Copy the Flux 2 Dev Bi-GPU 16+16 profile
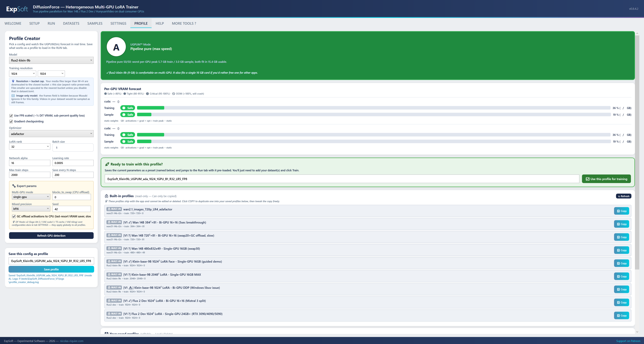Screen dimensions: 644x344 coord(622,303)
